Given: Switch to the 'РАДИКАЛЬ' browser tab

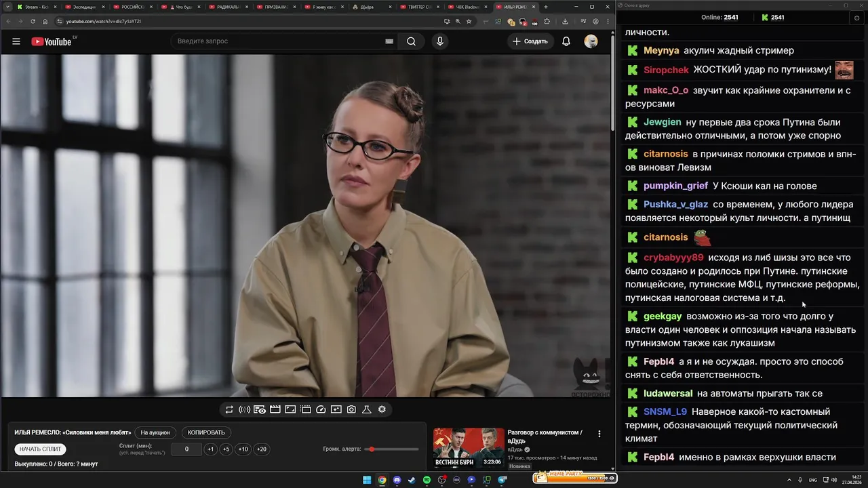Looking at the screenshot, I should [229, 7].
